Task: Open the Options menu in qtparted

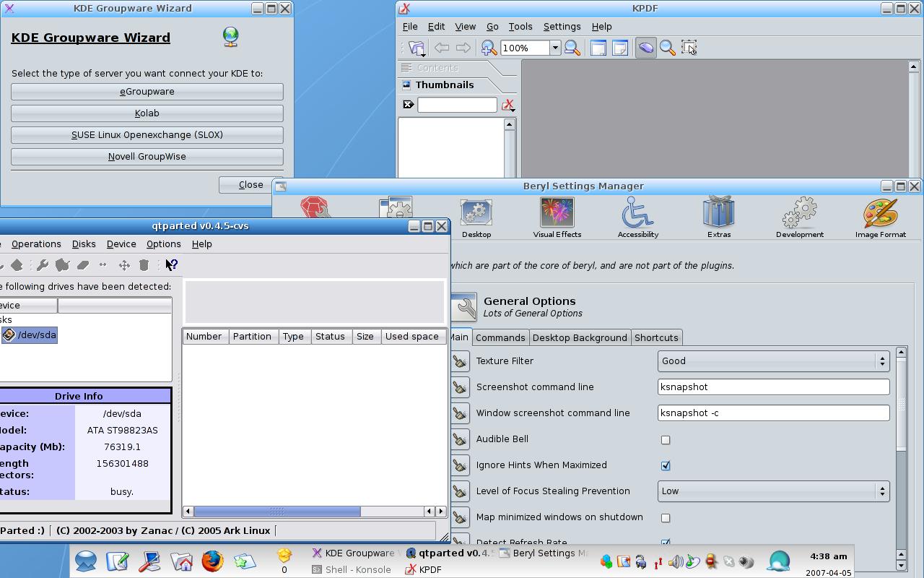Action: [163, 244]
